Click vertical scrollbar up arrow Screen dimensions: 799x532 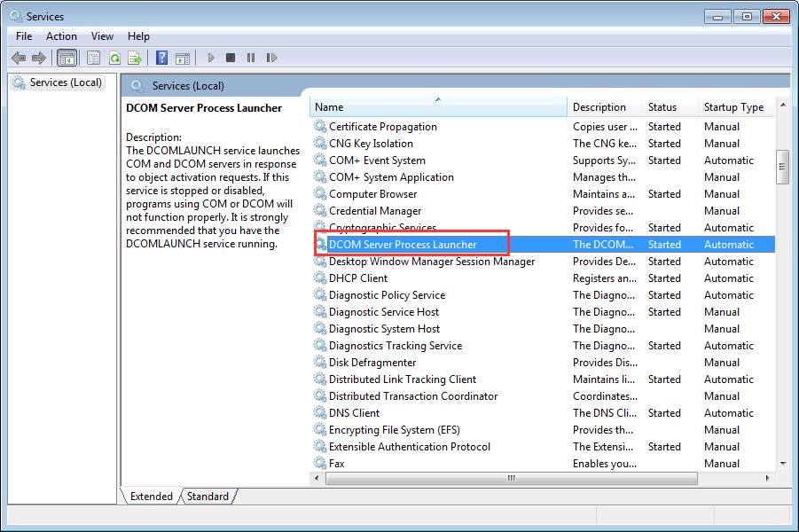[783, 105]
